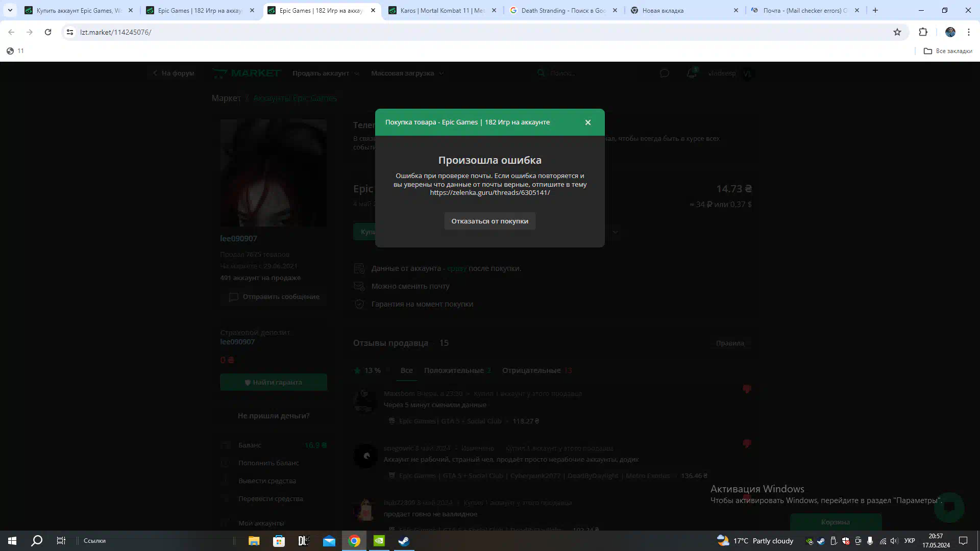Screen dimensions: 980x551
Task: Open the notifications bell icon
Action: click(x=691, y=73)
